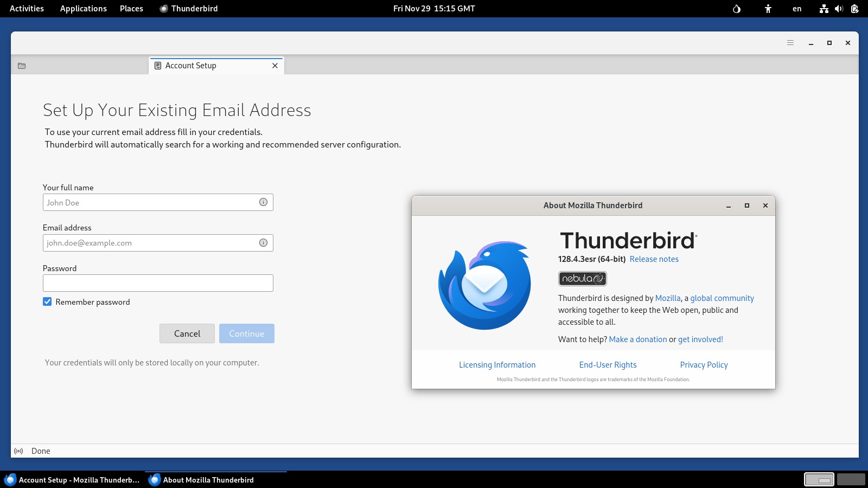Switch to Account Setup window in taskbar
This screenshot has height=488, width=868.
pos(72,480)
